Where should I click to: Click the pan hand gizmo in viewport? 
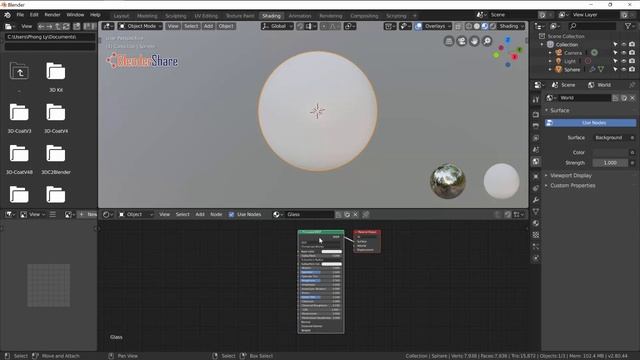tap(474, 41)
